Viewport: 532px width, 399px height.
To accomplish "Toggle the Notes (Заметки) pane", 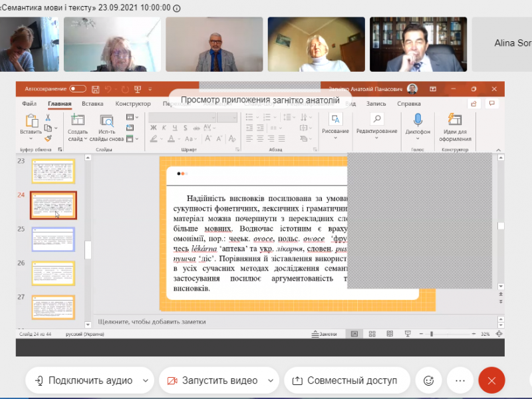I will (325, 334).
